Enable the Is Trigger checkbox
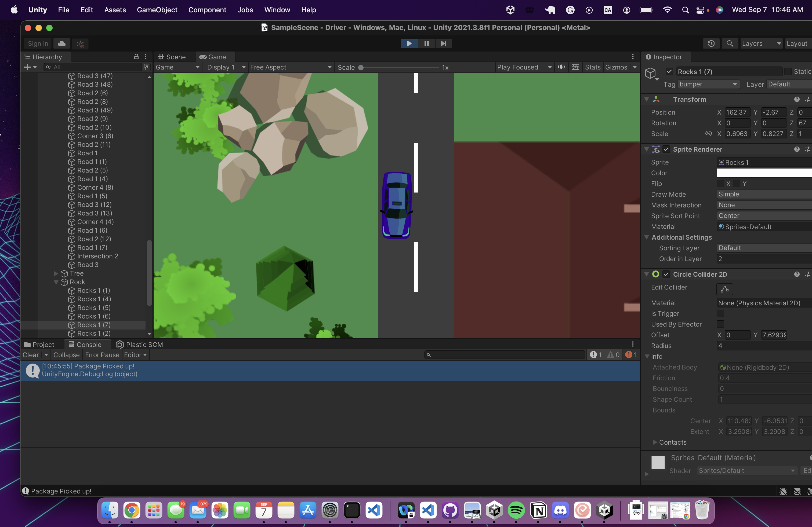The height and width of the screenshot is (527, 812). click(x=720, y=313)
